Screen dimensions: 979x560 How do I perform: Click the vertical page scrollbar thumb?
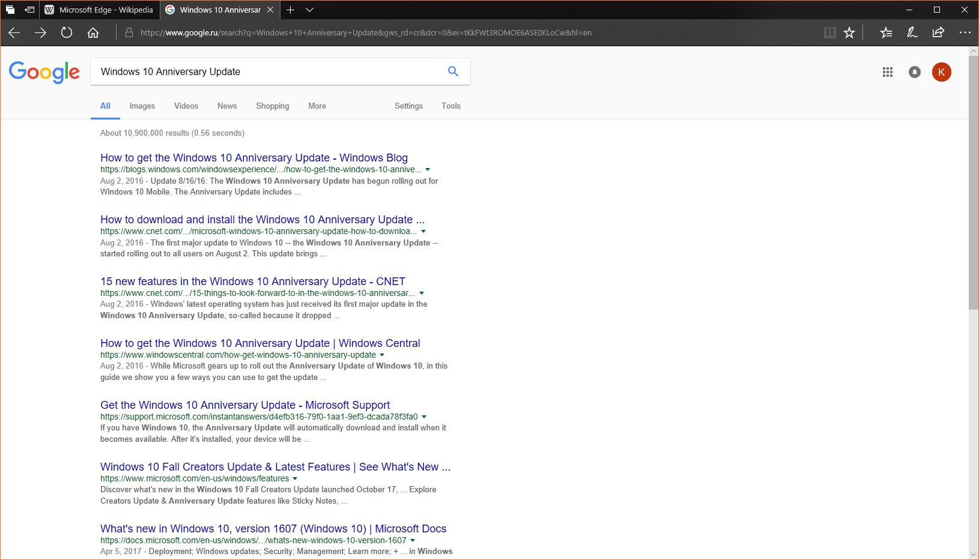tap(974, 183)
